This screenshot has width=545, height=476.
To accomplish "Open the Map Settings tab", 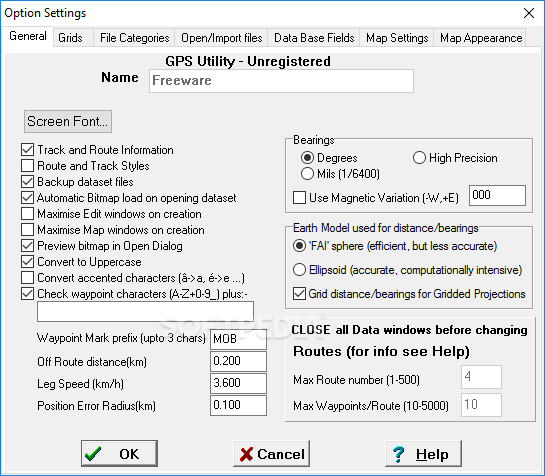I will [397, 38].
